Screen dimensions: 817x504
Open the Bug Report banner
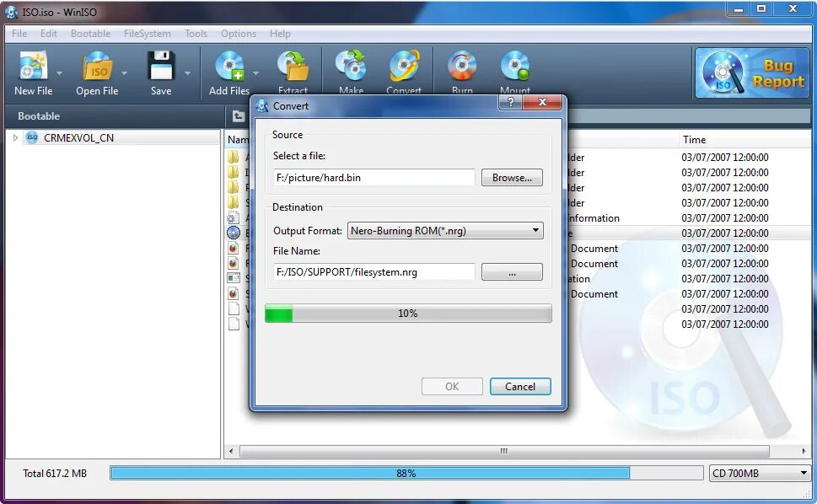coord(752,72)
